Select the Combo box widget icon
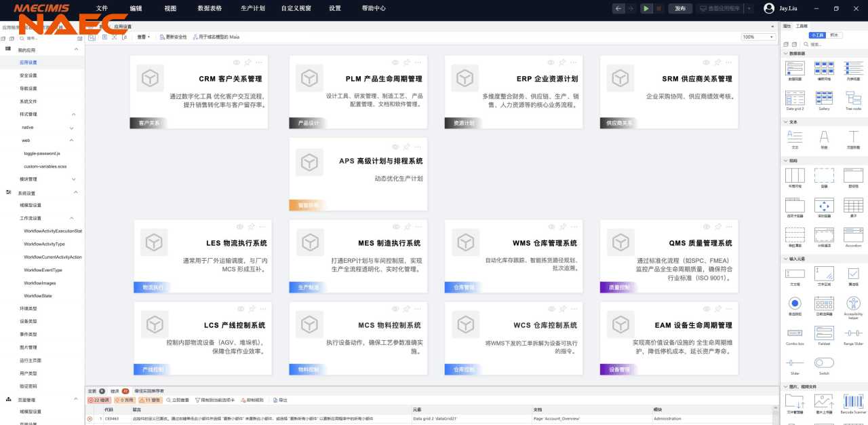 coord(795,333)
